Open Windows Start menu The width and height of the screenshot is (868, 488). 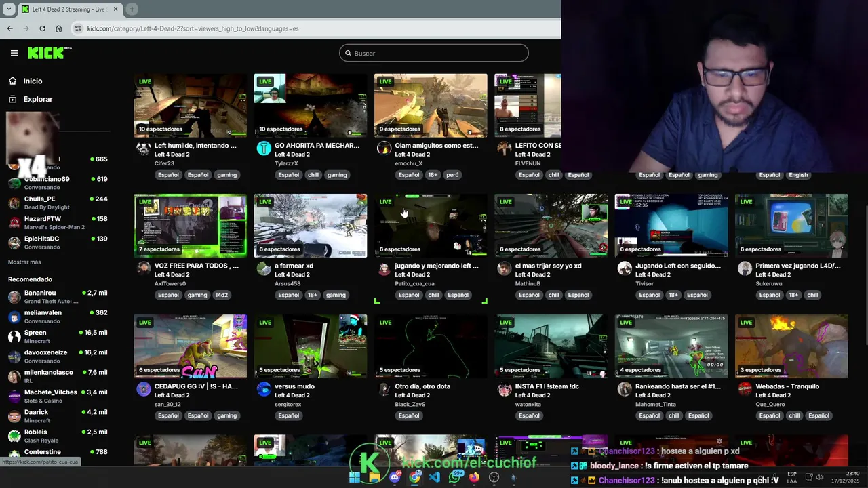point(355,477)
